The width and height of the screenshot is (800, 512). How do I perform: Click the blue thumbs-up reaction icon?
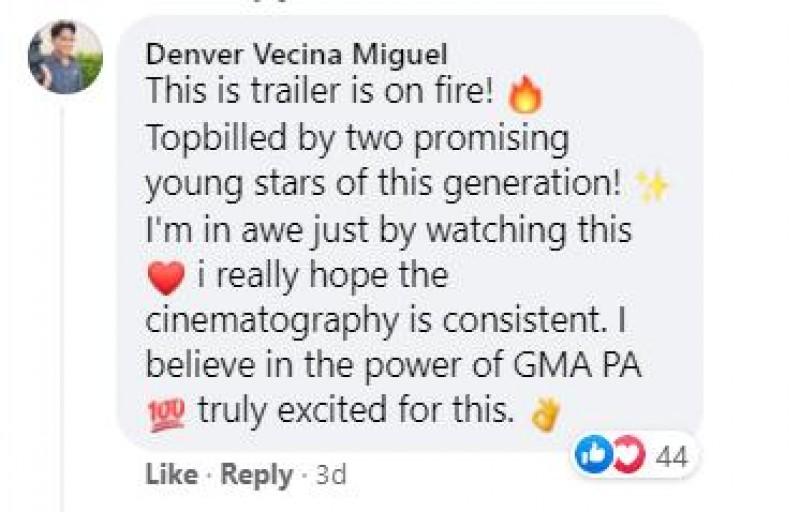point(591,458)
